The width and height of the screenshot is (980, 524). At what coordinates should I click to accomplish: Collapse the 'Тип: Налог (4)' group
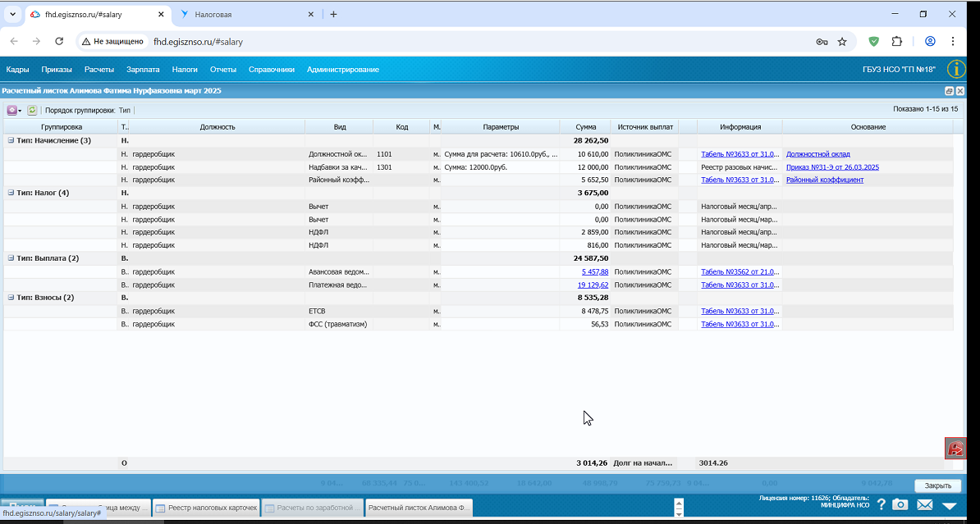[x=11, y=193]
